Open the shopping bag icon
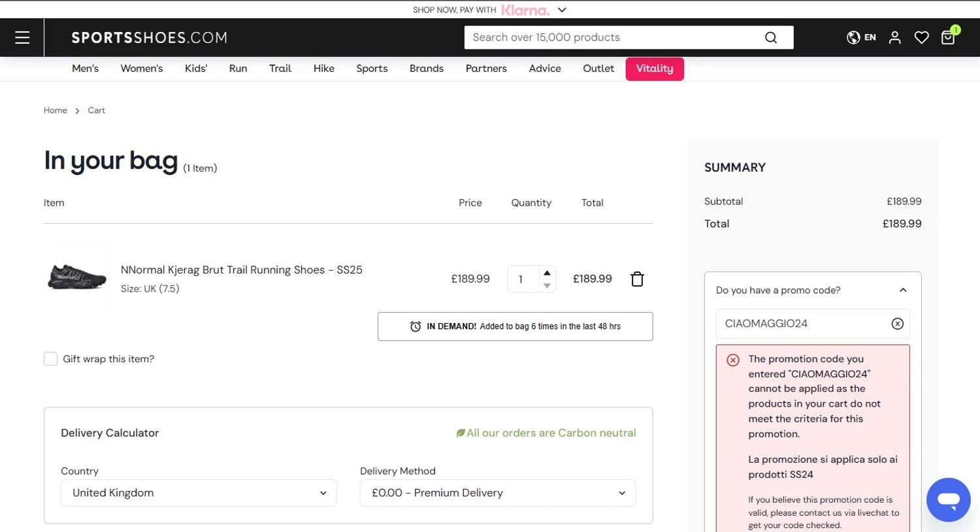 tap(948, 37)
